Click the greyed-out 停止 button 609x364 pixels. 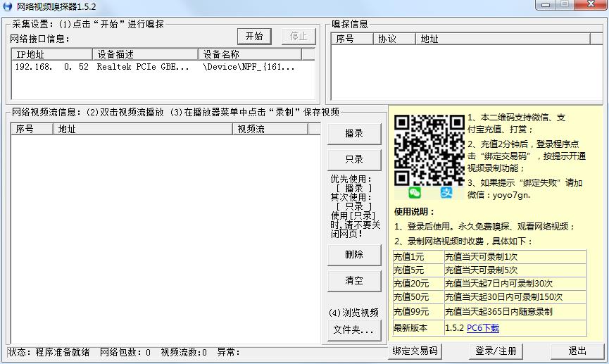(x=299, y=37)
